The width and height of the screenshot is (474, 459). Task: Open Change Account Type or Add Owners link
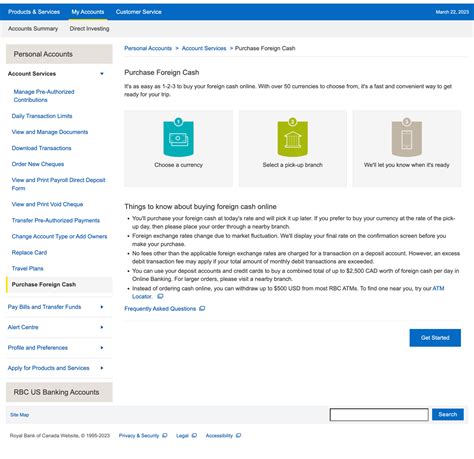pyautogui.click(x=59, y=236)
